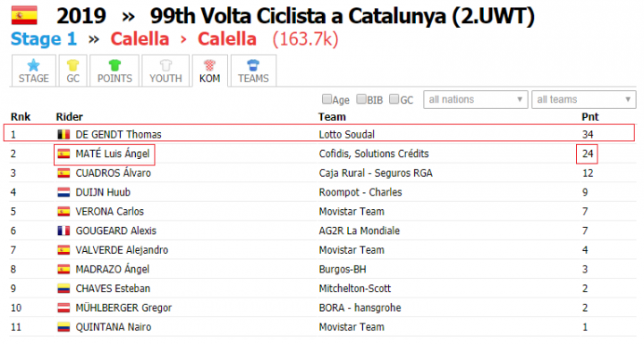Open the Movistar Team link for VALVERDE
Screen dimensions: 644x344
352,250
